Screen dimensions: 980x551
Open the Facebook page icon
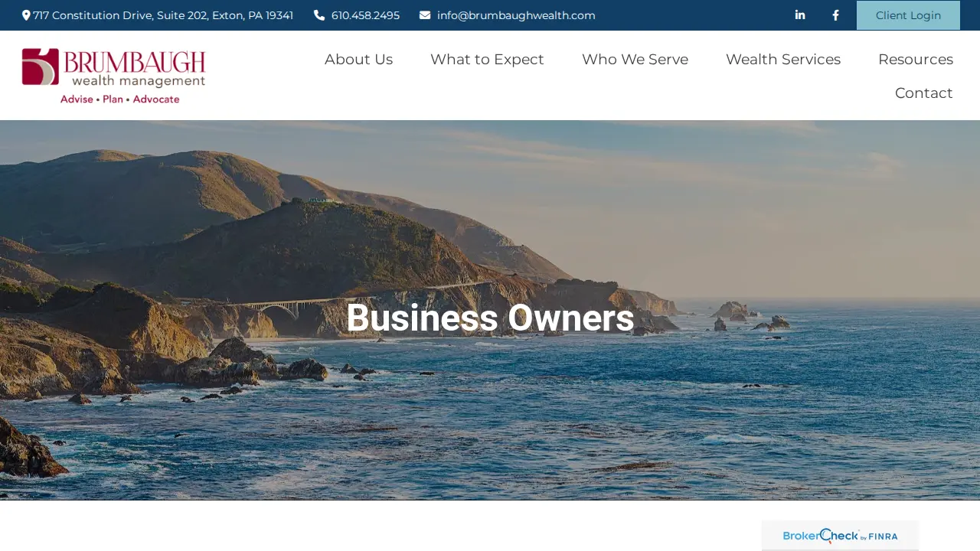coord(835,15)
